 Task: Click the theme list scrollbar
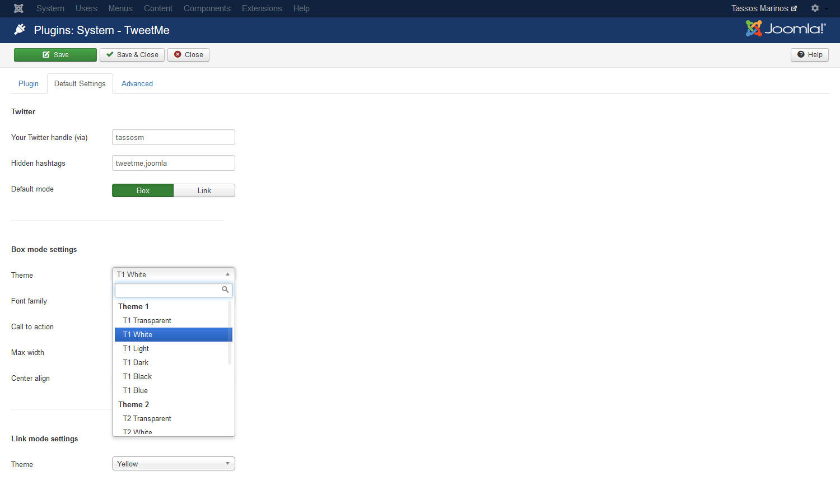[x=230, y=333]
